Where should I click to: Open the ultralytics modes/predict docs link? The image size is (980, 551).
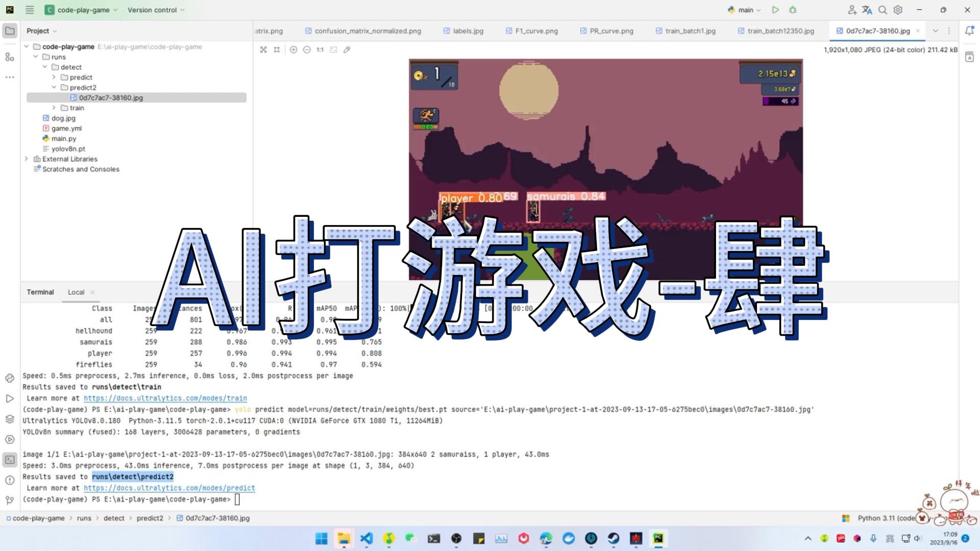pyautogui.click(x=169, y=488)
